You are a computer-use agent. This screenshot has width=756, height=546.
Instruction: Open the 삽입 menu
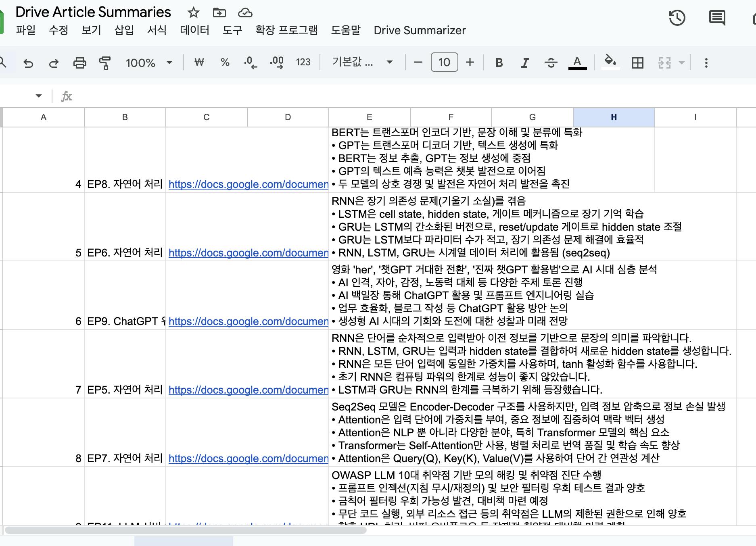click(x=124, y=30)
